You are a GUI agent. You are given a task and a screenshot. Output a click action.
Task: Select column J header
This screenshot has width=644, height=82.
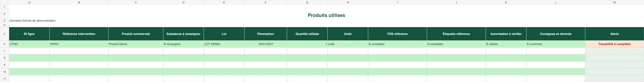[x=456, y=2]
